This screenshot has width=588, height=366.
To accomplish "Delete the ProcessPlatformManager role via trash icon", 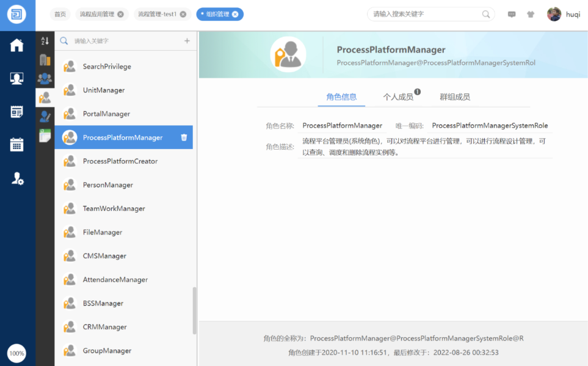I will click(184, 137).
